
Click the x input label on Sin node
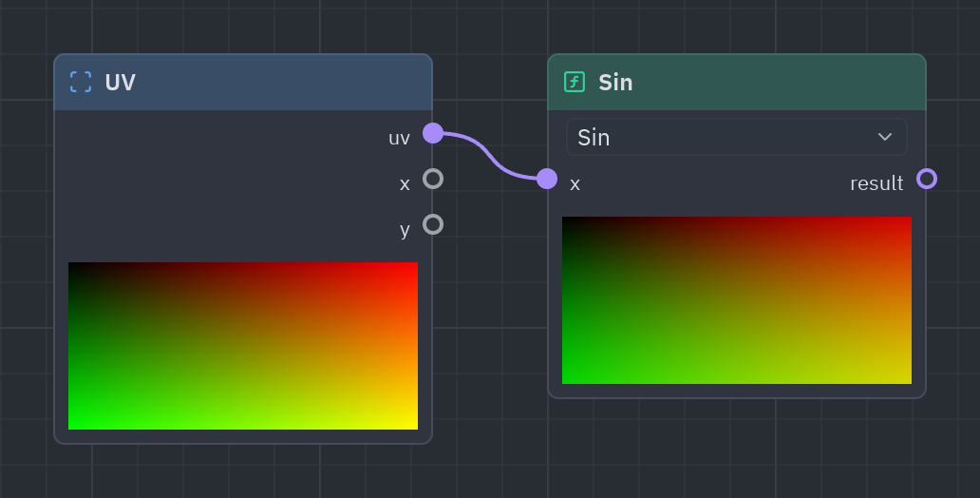click(x=575, y=184)
